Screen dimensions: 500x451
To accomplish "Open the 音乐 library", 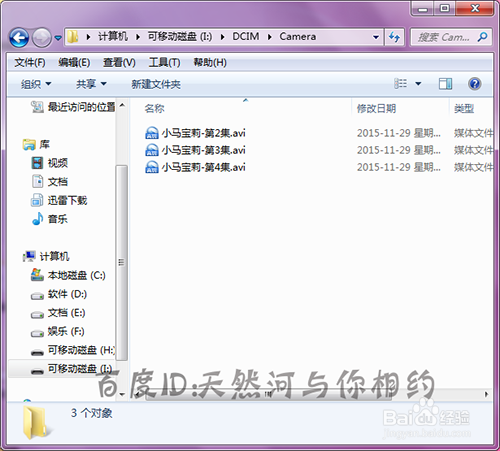I will tap(58, 219).
